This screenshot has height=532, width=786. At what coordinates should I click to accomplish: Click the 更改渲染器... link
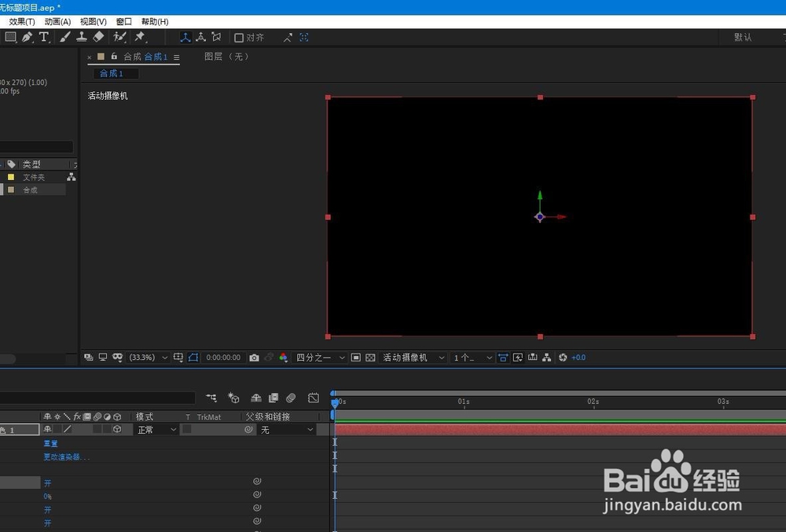[66, 457]
